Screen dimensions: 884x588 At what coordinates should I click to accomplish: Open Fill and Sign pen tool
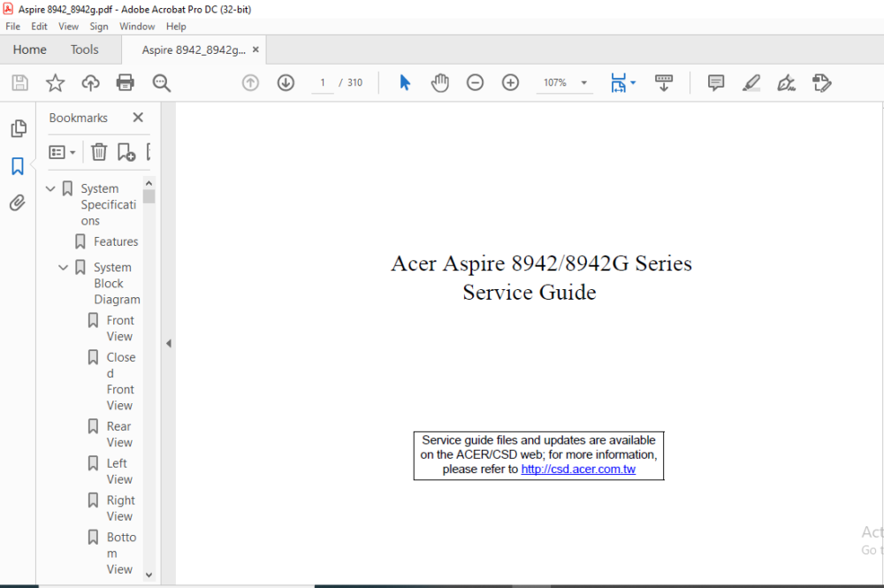(x=787, y=83)
